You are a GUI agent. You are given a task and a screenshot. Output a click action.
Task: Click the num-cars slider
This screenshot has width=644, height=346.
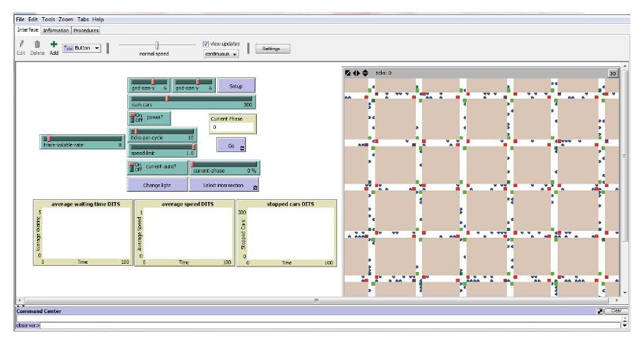pyautogui.click(x=192, y=101)
